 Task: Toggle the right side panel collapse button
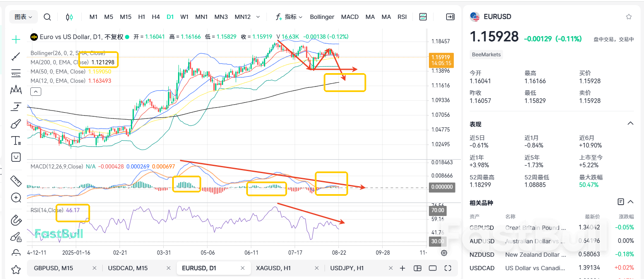450,17
